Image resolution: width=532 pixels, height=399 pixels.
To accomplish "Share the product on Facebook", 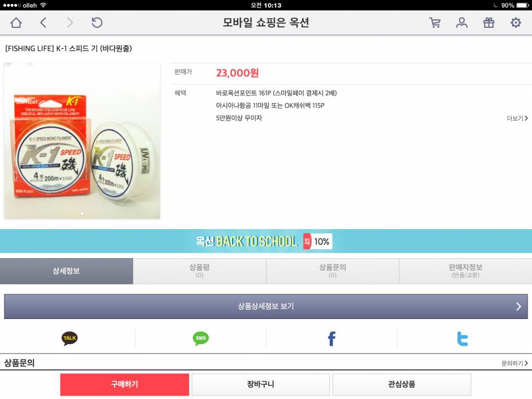I will pyautogui.click(x=332, y=339).
